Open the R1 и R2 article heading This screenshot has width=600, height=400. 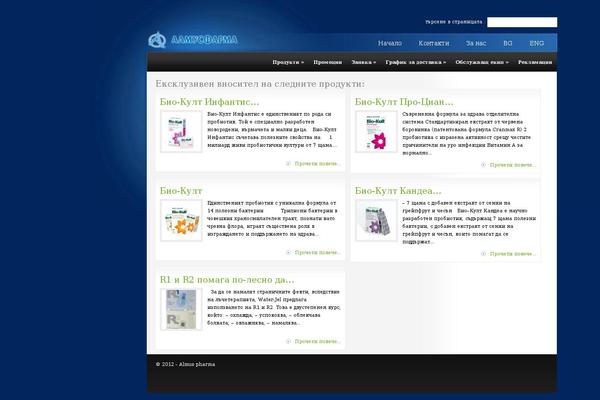227,279
